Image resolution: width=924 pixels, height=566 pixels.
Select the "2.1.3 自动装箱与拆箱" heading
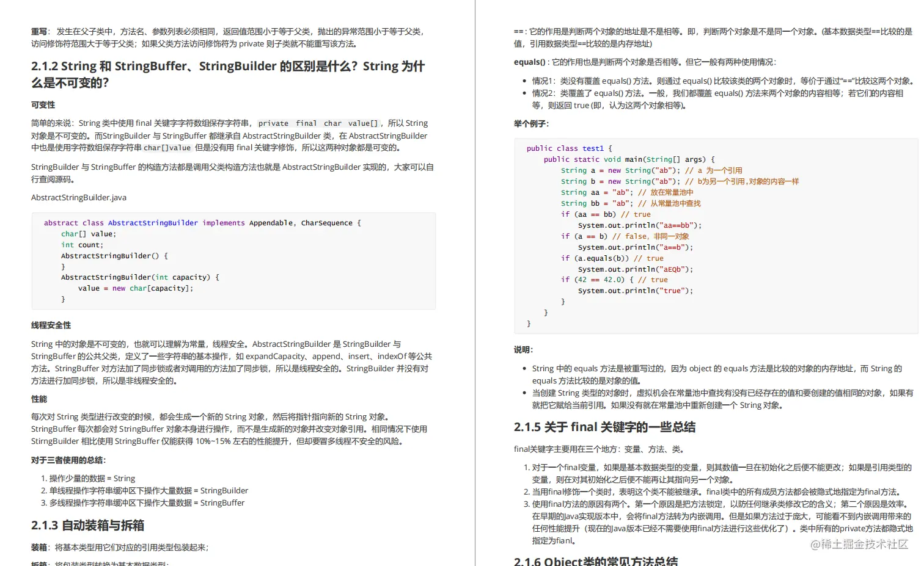[x=87, y=526]
